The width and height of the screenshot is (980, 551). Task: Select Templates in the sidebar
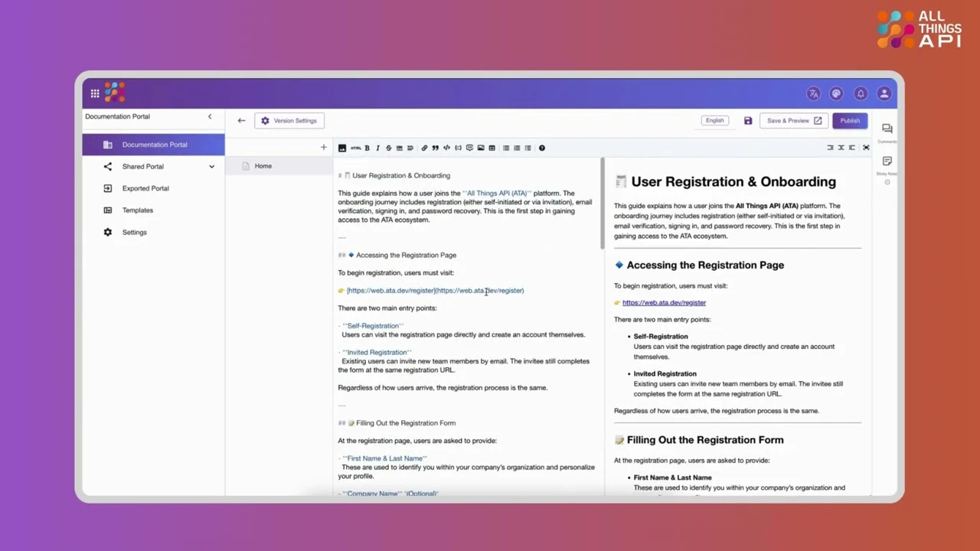137,210
